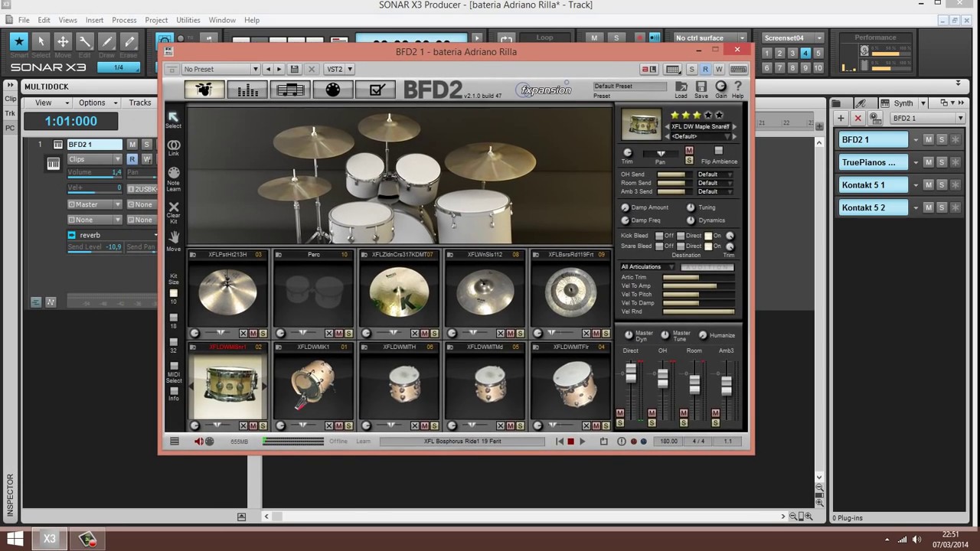980x551 pixels.
Task: Open the Room Send Default dropdown
Action: 714,183
